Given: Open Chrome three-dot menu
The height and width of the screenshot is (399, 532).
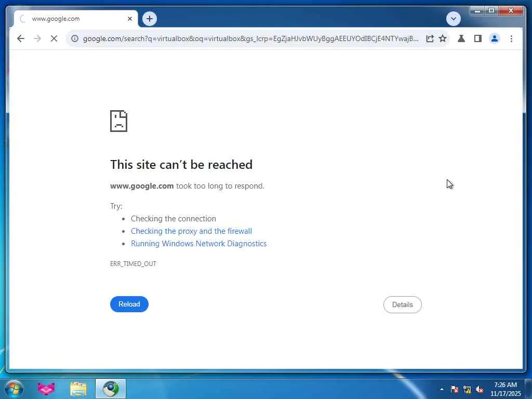Looking at the screenshot, I should point(511,38).
